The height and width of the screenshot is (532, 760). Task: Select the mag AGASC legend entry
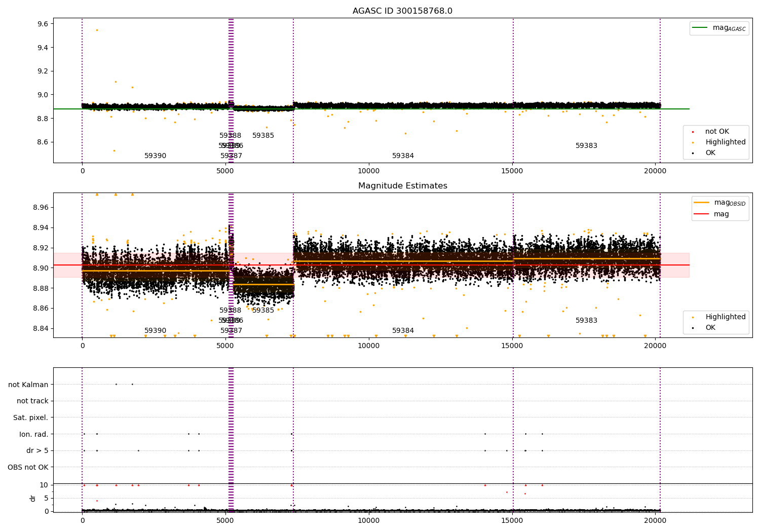pyautogui.click(x=719, y=28)
